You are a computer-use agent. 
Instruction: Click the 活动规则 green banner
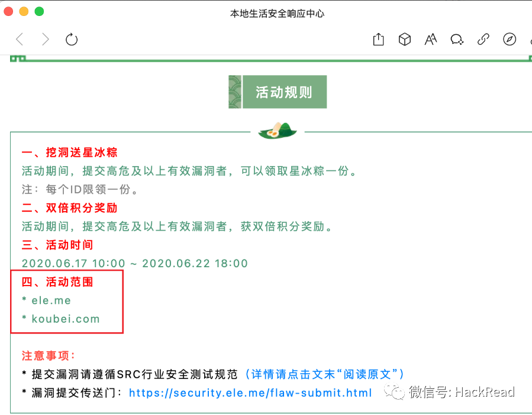278,92
